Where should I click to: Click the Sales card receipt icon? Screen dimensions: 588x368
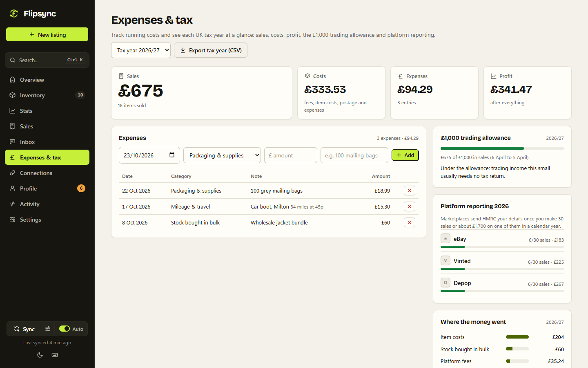[x=121, y=76]
